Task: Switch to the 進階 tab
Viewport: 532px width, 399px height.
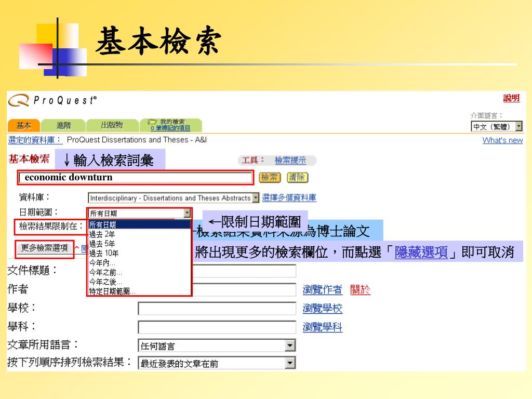Action: pyautogui.click(x=63, y=126)
